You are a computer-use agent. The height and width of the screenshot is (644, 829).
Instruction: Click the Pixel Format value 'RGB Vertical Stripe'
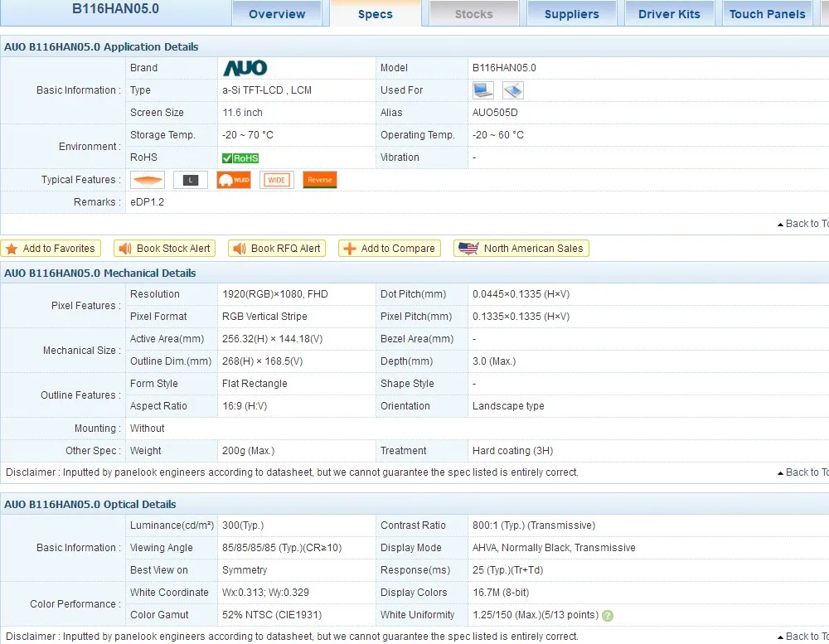[264, 316]
